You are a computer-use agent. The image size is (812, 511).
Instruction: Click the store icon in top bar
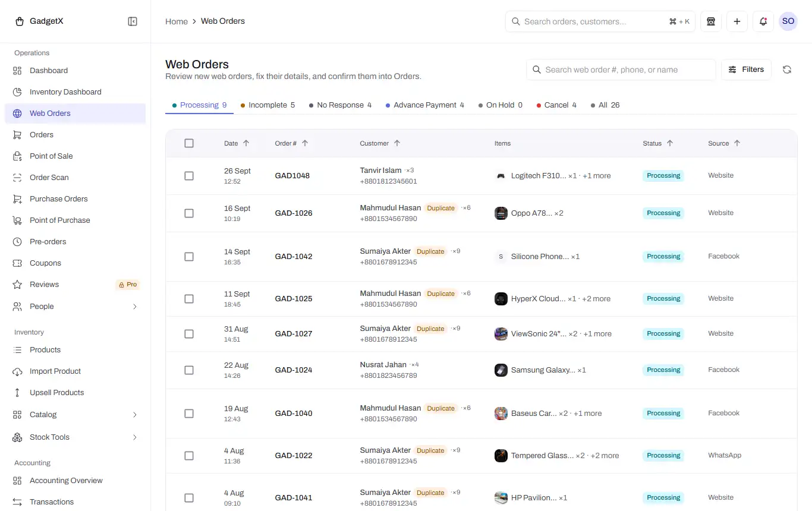pyautogui.click(x=710, y=21)
